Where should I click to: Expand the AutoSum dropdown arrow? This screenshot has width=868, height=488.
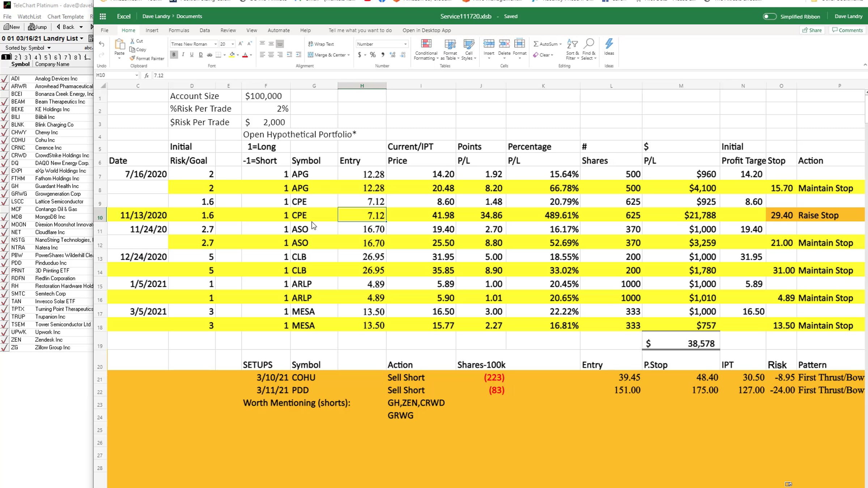point(560,44)
